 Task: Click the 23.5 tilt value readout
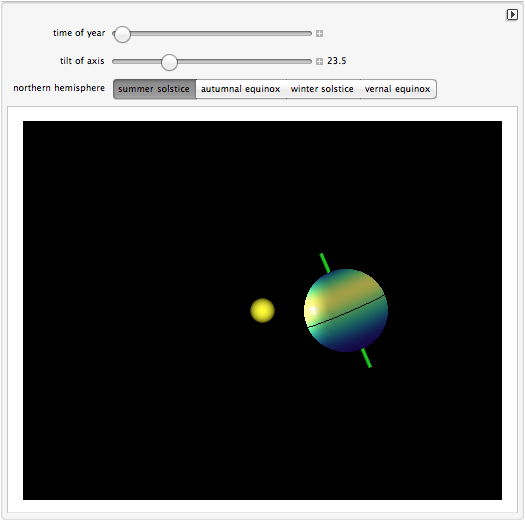click(x=336, y=61)
